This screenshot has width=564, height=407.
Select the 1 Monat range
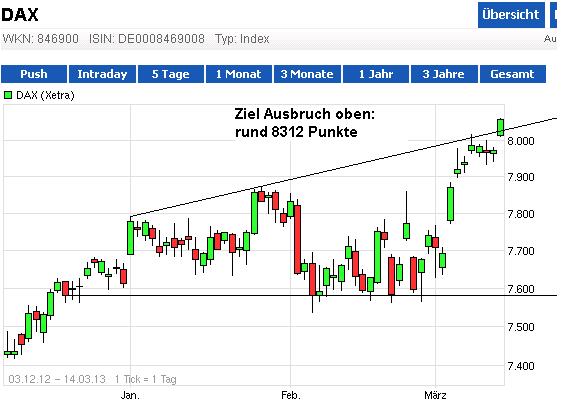point(238,74)
